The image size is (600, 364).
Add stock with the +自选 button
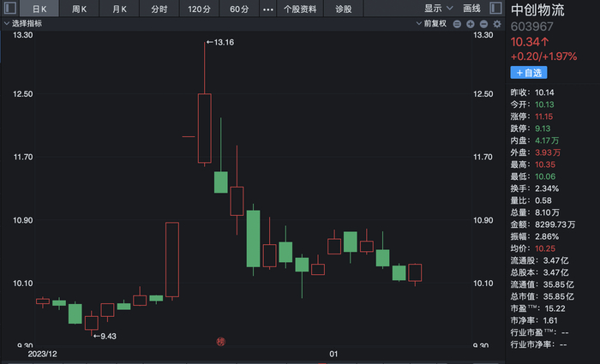tap(531, 73)
